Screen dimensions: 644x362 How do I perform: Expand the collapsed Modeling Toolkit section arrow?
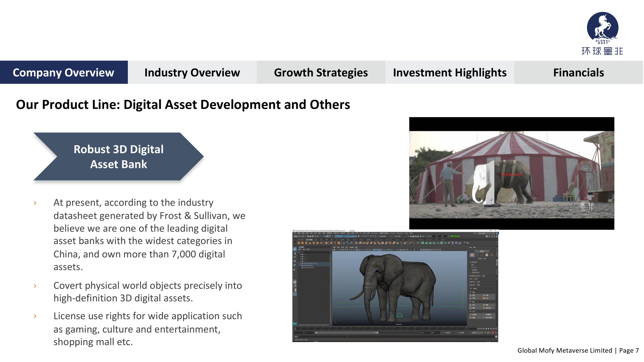(471, 288)
